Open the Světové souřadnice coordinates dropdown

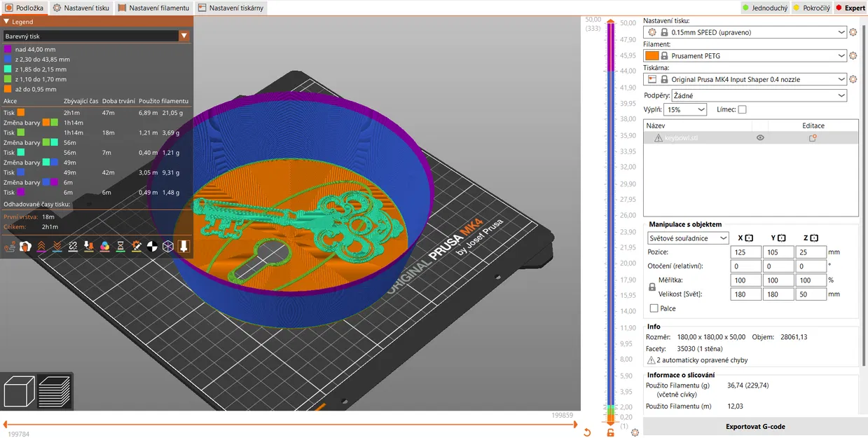pyautogui.click(x=689, y=238)
